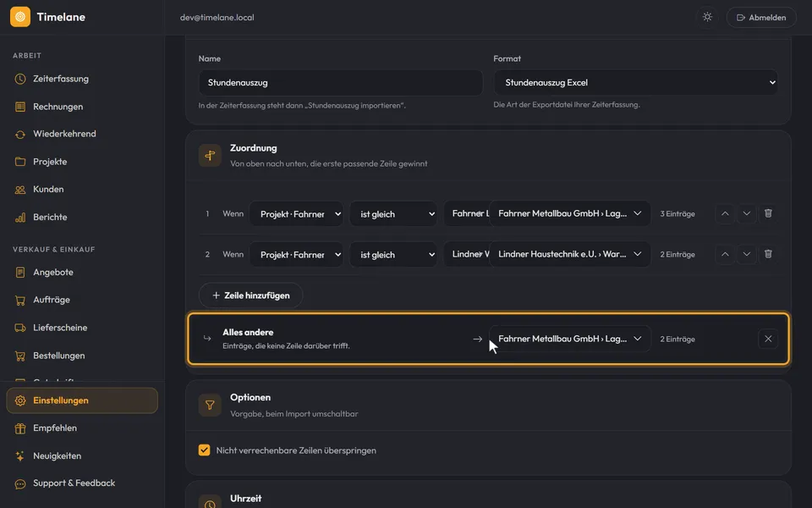Open Alles andere target project dropdown
The width and height of the screenshot is (812, 508).
click(x=569, y=339)
